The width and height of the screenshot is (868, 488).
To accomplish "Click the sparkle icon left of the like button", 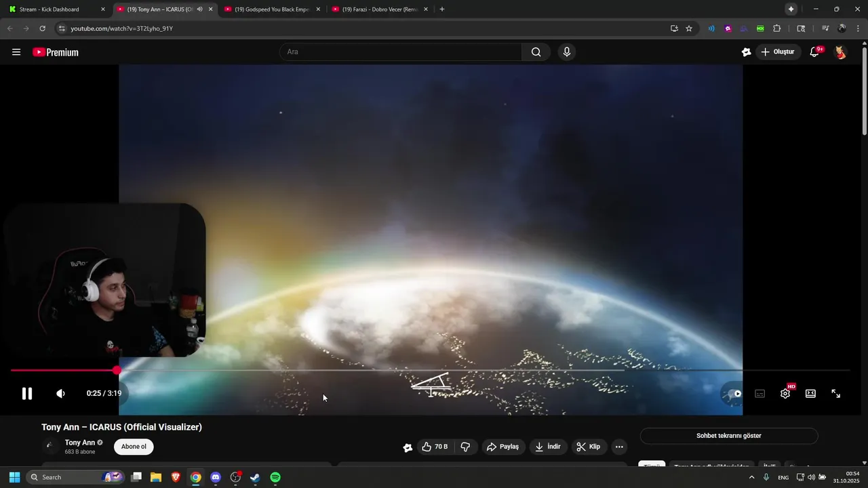I will (x=408, y=447).
